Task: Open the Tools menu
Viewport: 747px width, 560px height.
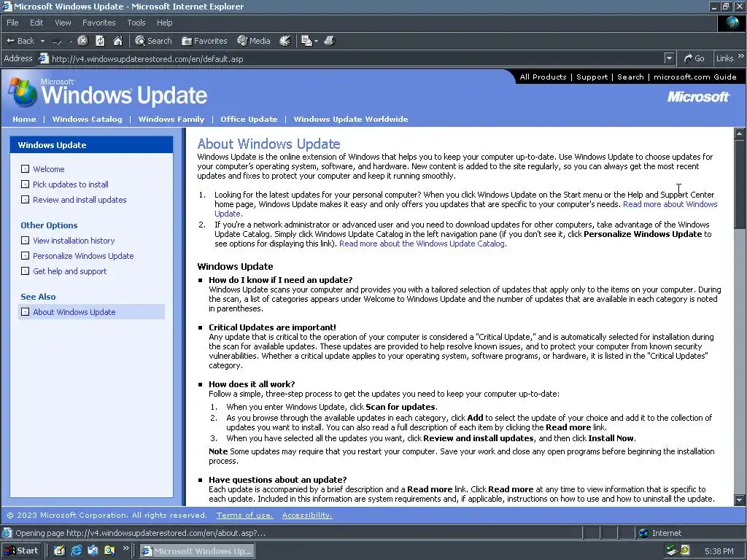Action: coord(136,23)
